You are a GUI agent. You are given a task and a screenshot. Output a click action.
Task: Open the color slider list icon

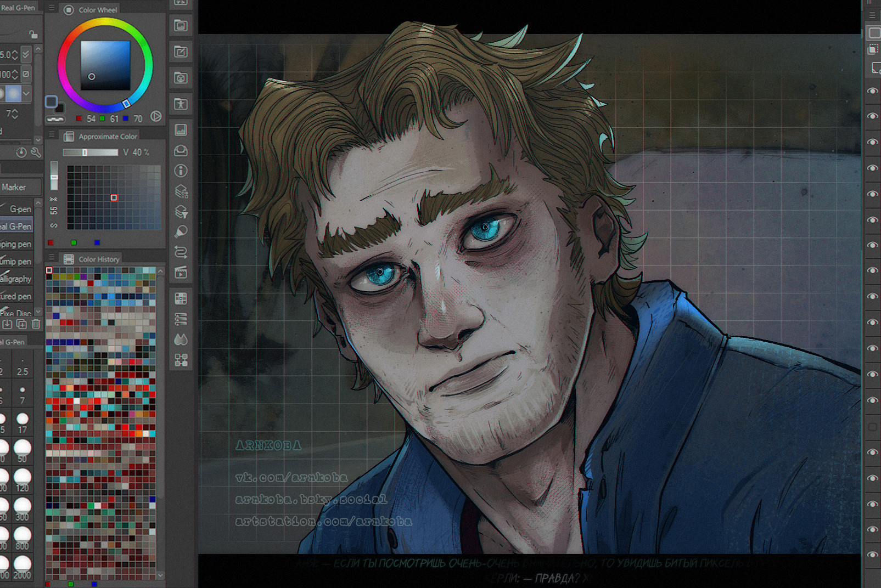[x=181, y=319]
